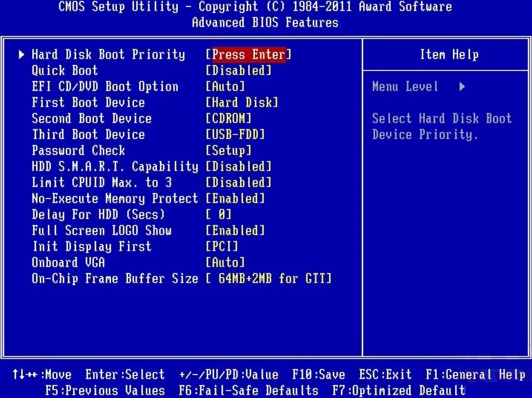Click the arrow keys Move hint
The width and height of the screenshot is (532, 398).
click(42, 375)
